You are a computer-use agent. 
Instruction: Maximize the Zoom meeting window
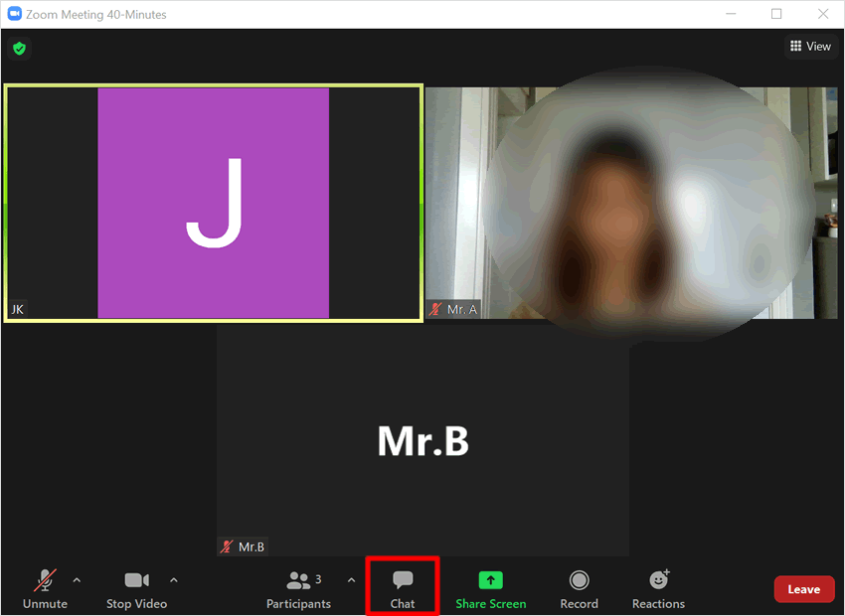pos(776,14)
